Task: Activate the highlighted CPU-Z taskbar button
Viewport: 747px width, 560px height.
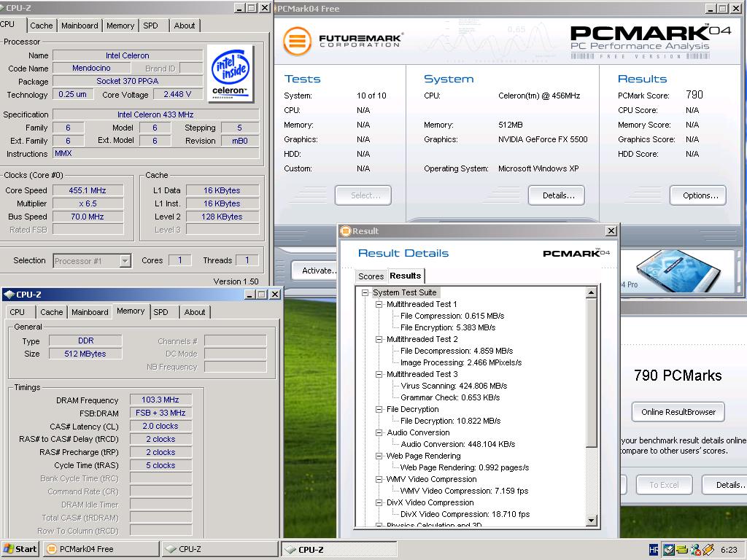Action: [x=338, y=549]
